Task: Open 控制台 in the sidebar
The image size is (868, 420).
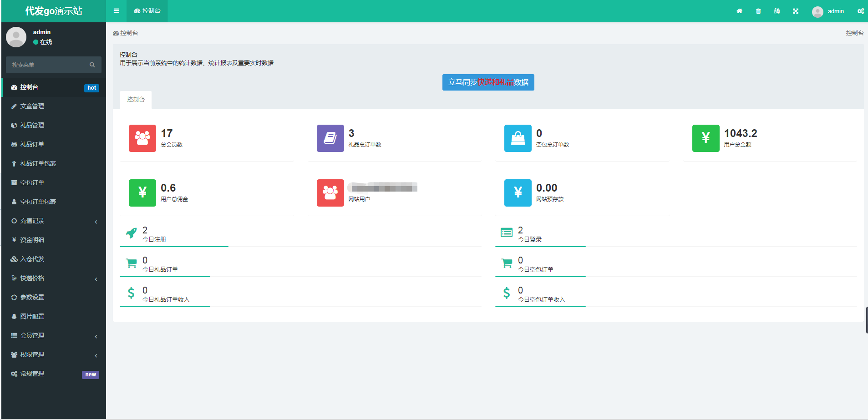Action: 54,87
